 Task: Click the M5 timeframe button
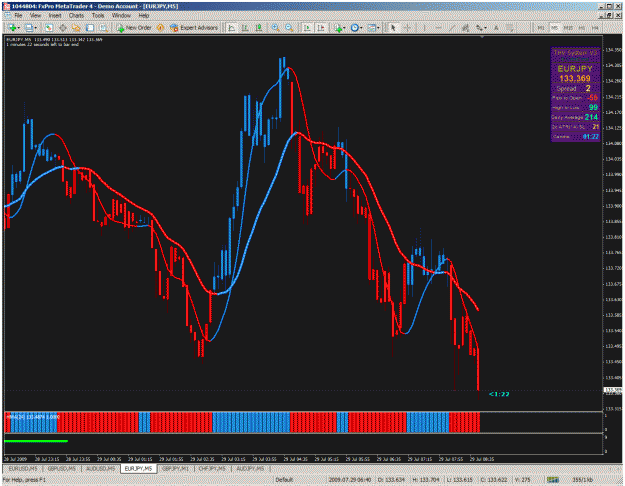coord(554,28)
